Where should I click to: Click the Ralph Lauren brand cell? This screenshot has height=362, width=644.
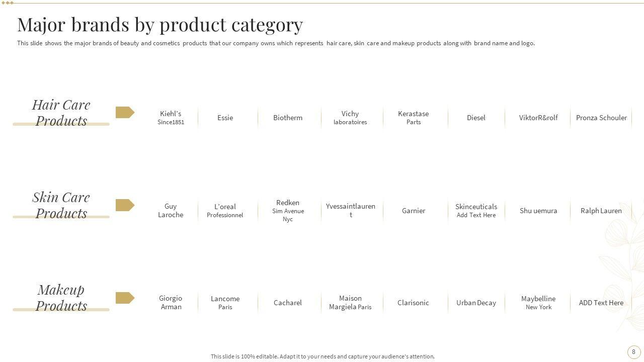tap(601, 211)
